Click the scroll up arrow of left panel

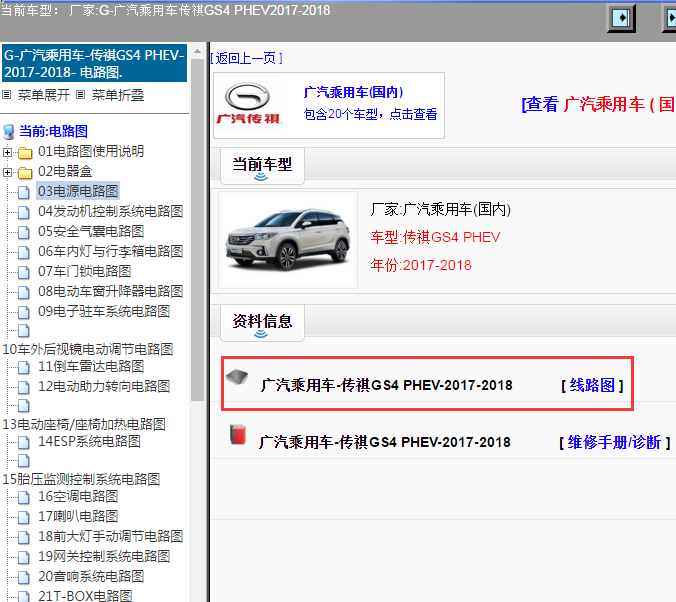coord(197,51)
